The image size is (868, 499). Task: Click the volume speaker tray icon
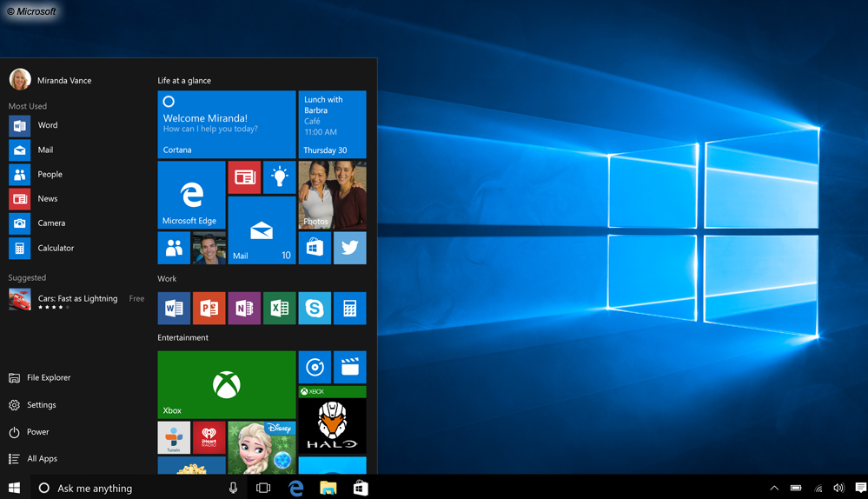coord(839,488)
